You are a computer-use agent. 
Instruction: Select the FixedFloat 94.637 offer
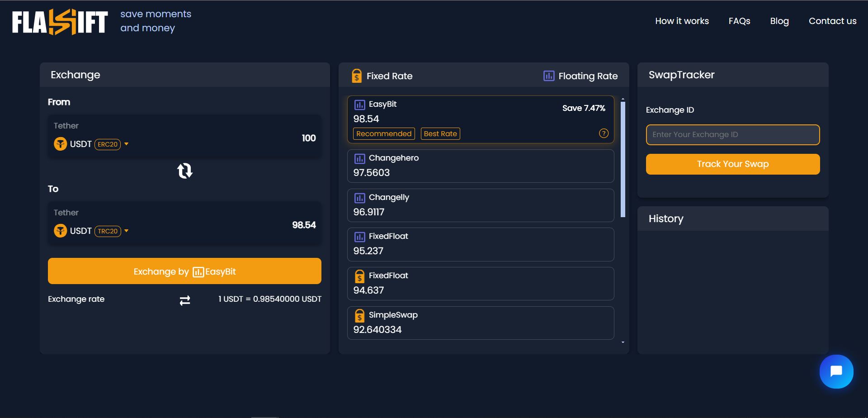click(481, 284)
